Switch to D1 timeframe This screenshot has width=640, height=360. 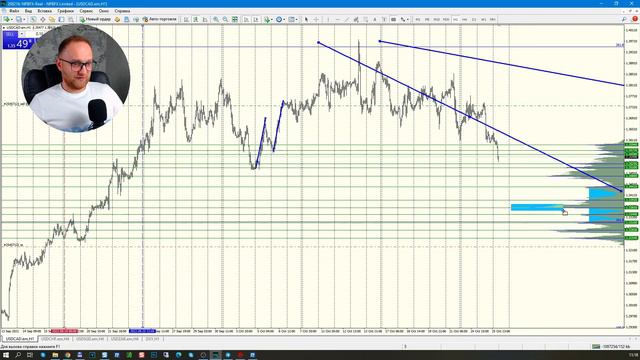coord(474,19)
